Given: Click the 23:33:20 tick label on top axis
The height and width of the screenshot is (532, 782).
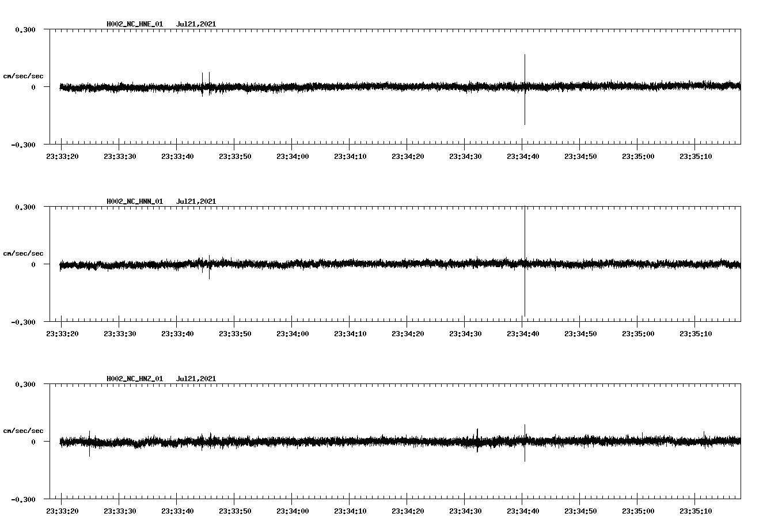Looking at the screenshot, I should 63,155.
